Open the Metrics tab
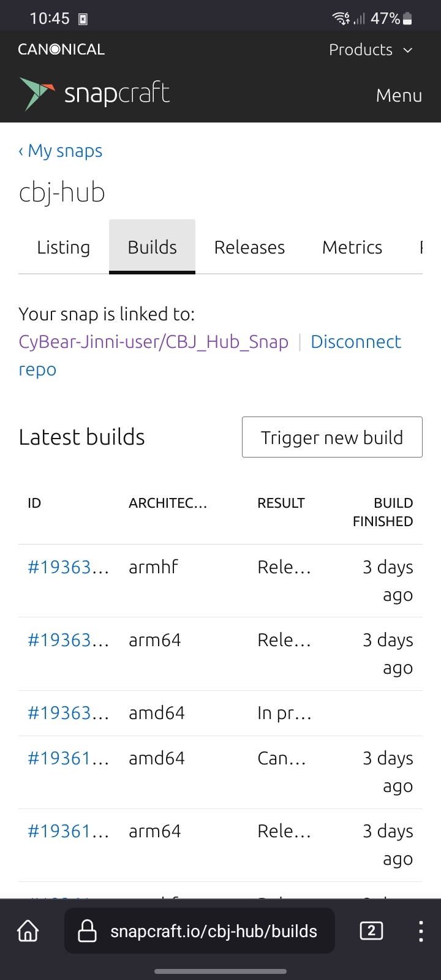The height and width of the screenshot is (980, 441). tap(352, 247)
